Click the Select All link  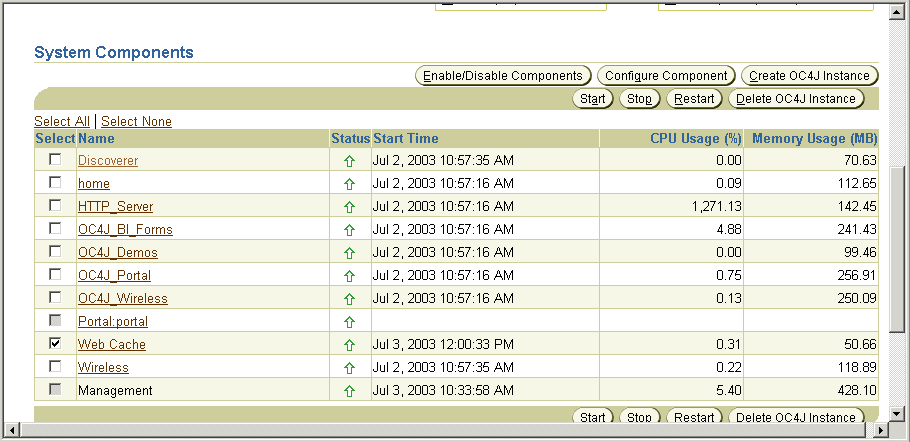pos(62,121)
